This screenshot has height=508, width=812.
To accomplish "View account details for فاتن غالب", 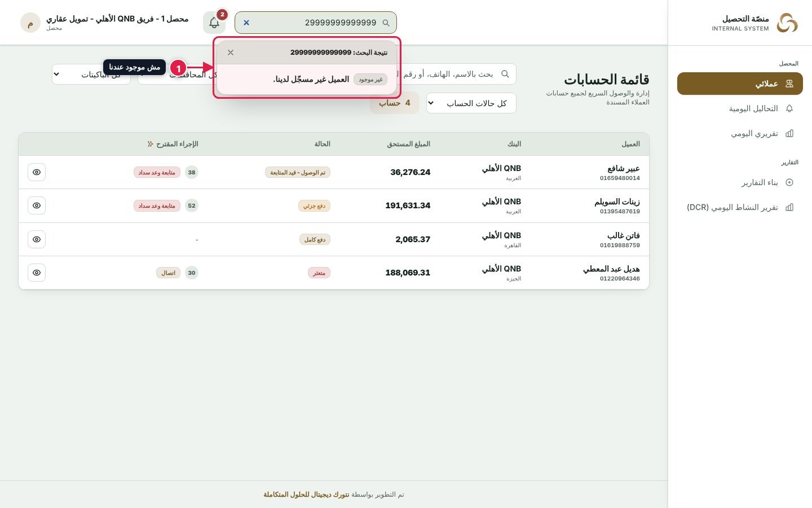I will tap(37, 239).
